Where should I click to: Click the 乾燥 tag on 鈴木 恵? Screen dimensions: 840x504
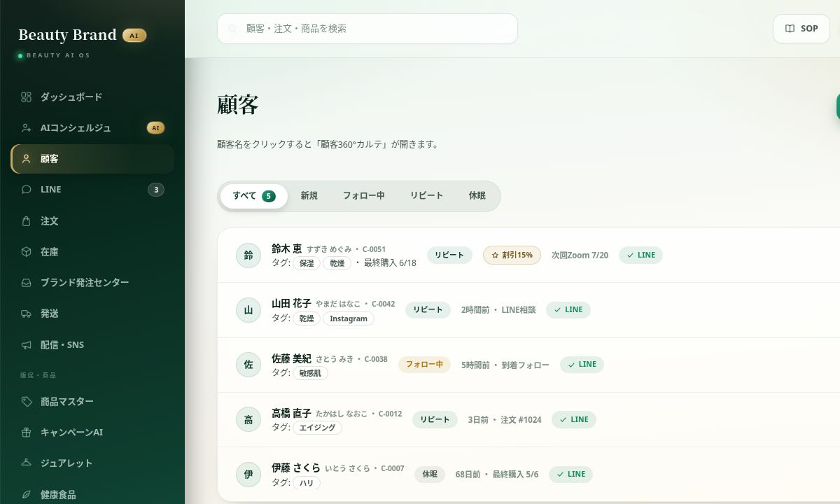pos(337,263)
